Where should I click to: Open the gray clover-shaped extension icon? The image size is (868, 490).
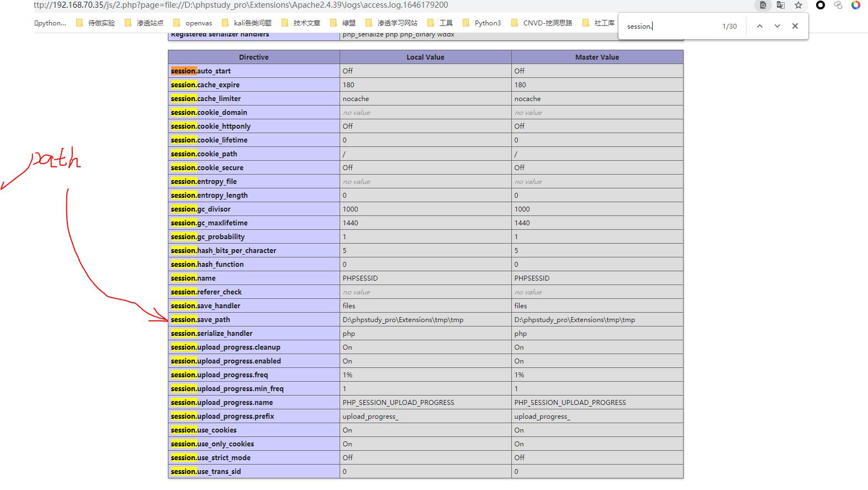[838, 5]
